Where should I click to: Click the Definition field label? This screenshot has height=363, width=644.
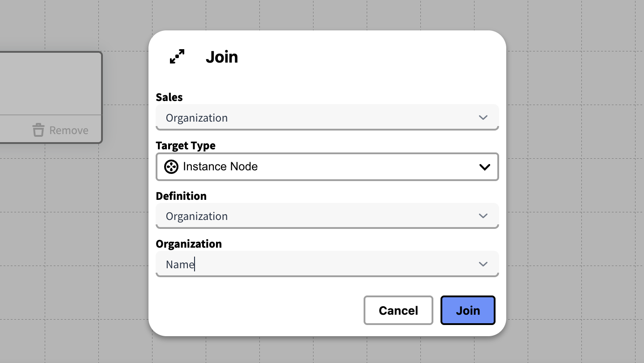coord(181,196)
